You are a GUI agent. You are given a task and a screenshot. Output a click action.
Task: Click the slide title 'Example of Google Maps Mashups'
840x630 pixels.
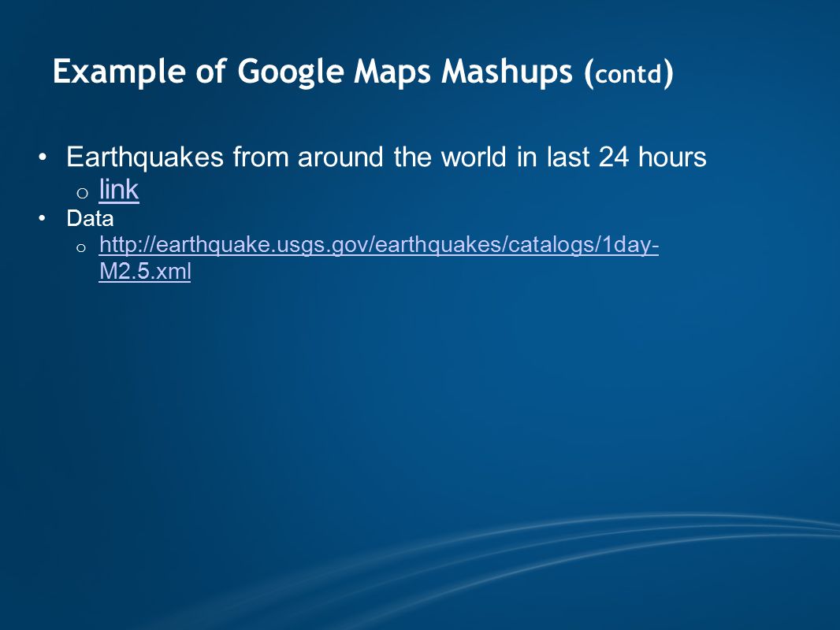(362, 72)
